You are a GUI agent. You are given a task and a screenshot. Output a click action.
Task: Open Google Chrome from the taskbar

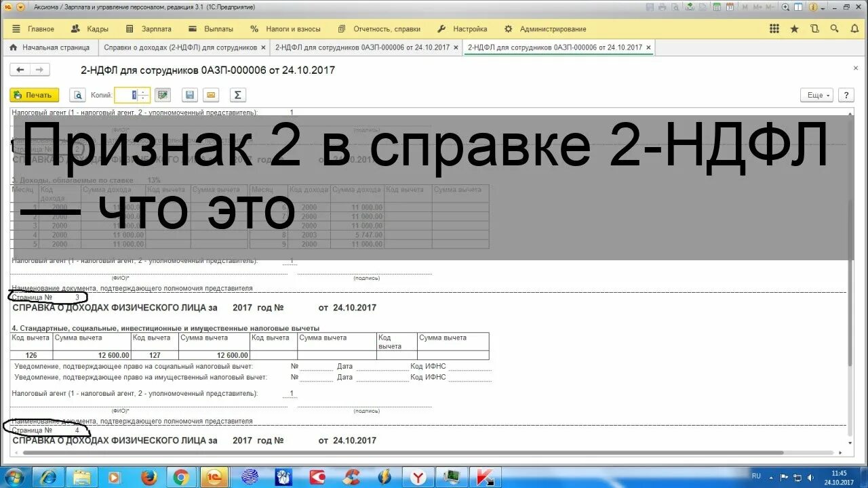click(181, 476)
